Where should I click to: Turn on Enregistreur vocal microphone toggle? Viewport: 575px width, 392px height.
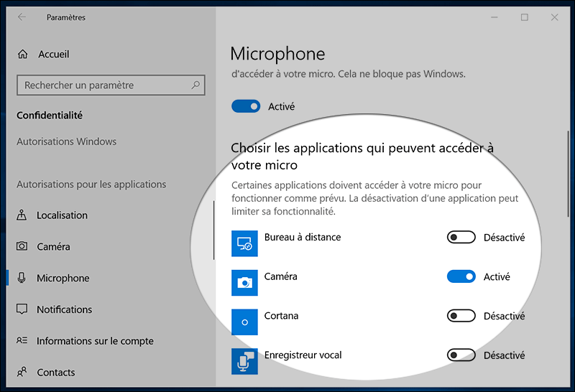click(461, 355)
